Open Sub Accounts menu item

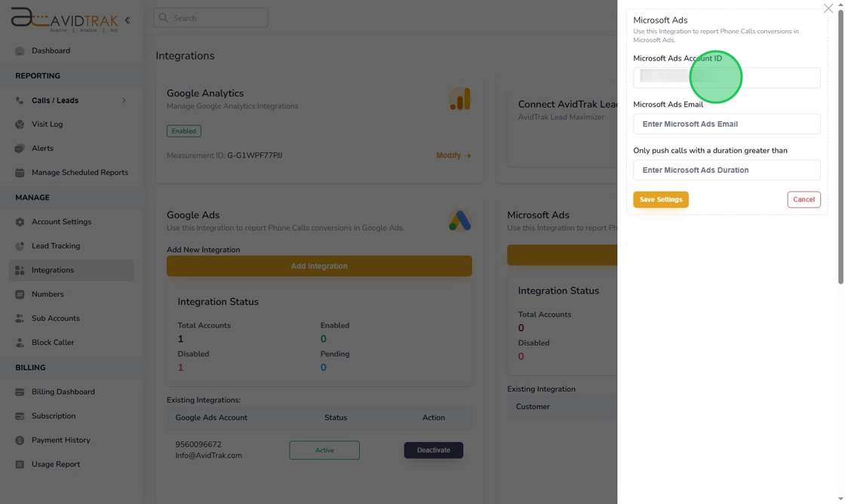(56, 318)
